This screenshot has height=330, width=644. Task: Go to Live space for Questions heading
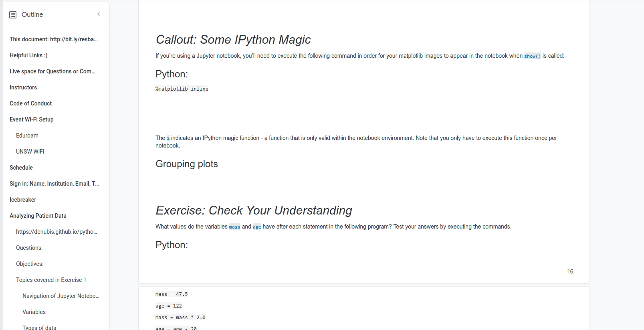[x=52, y=71]
